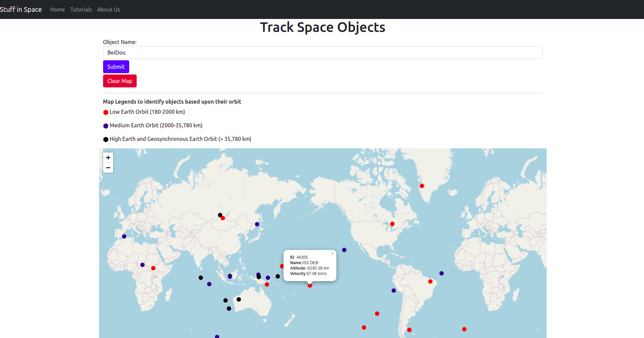Click purple marker near Spain and Morocco
The height and width of the screenshot is (338, 644).
[124, 236]
